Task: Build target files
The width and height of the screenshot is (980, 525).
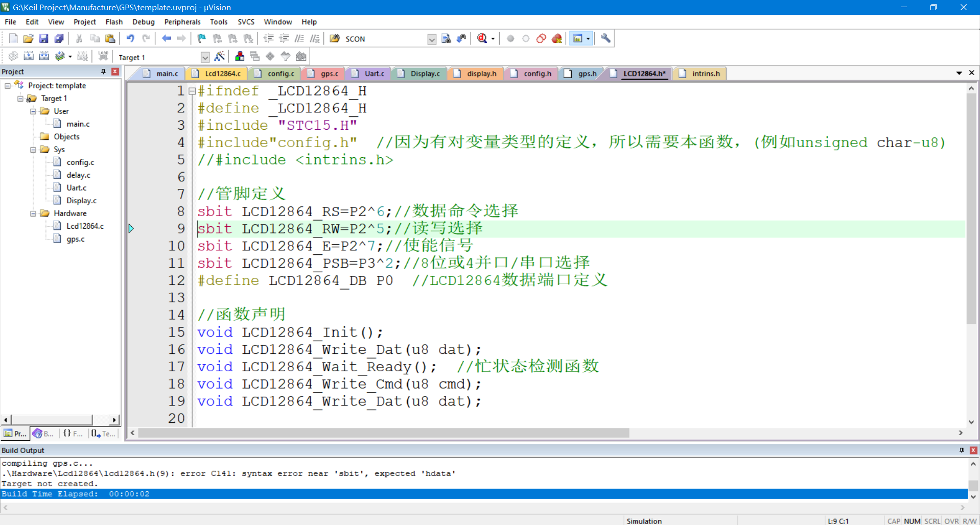Action: (x=29, y=56)
